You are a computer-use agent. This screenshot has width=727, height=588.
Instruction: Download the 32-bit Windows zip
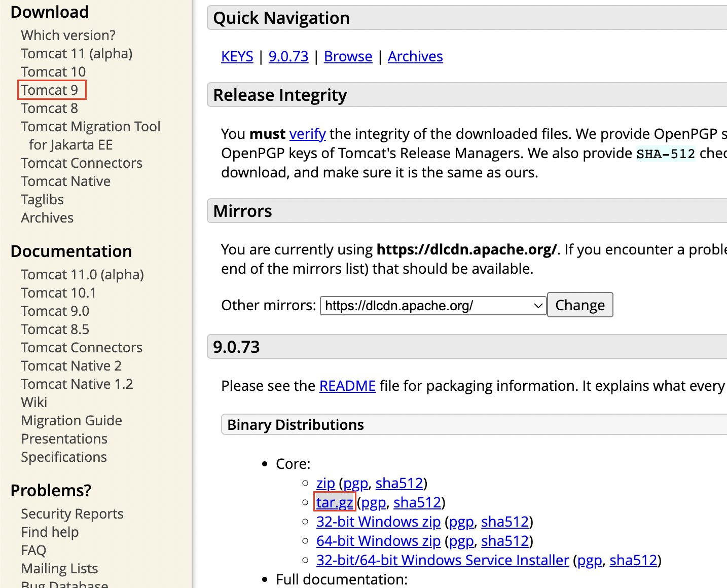coord(379,522)
